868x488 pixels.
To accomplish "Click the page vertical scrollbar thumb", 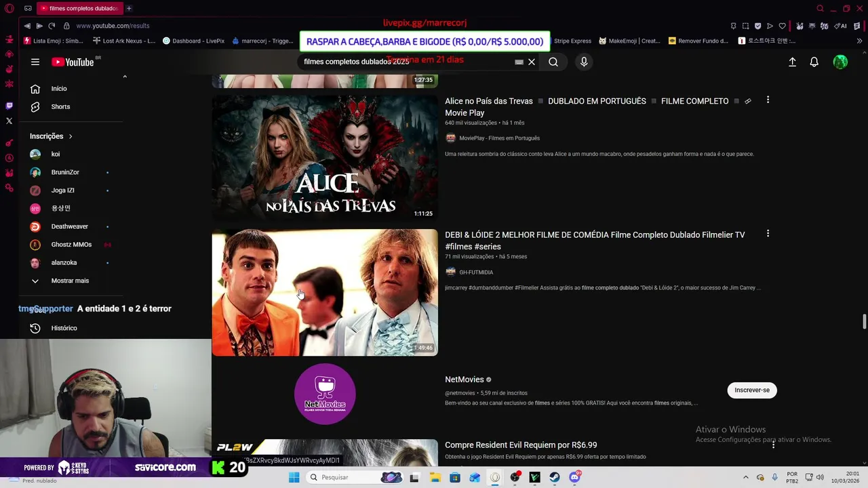I will 864,321.
